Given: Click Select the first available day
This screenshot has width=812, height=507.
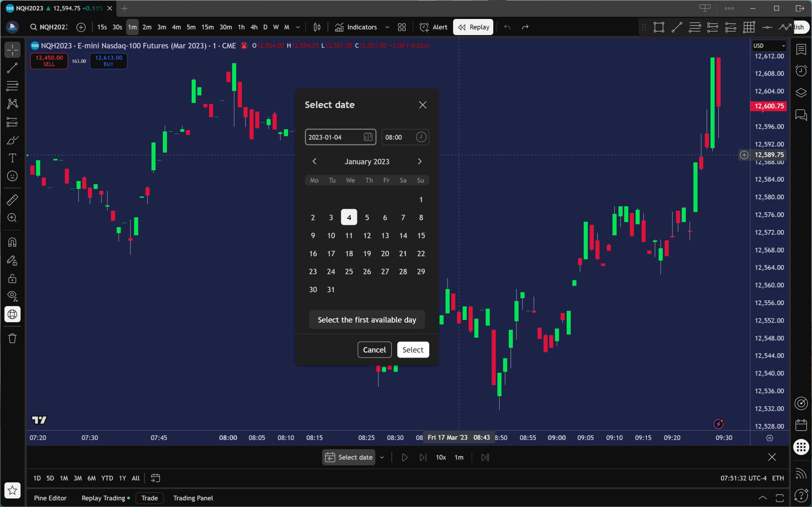Looking at the screenshot, I should pos(367,319).
